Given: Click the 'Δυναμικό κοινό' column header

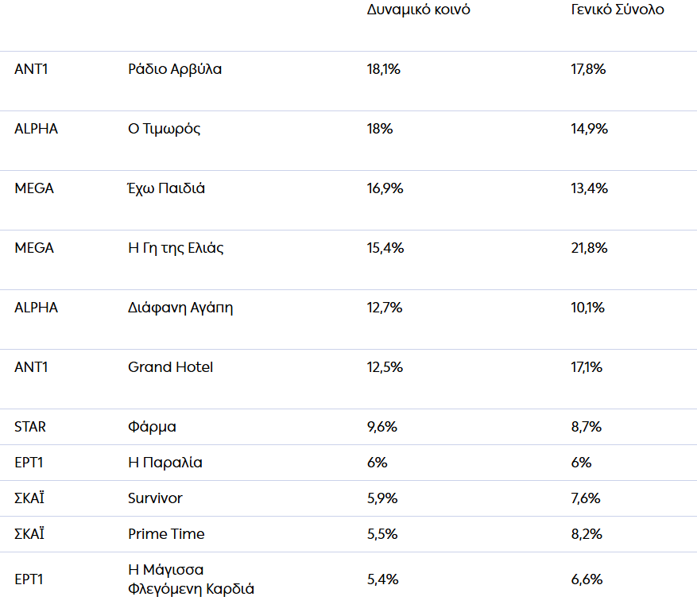Looking at the screenshot, I should 418,10.
